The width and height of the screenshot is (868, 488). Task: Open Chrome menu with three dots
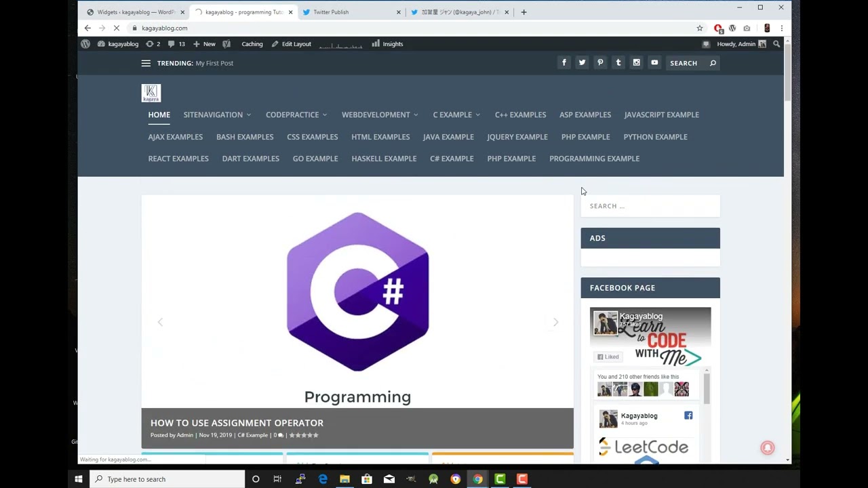[x=782, y=28]
